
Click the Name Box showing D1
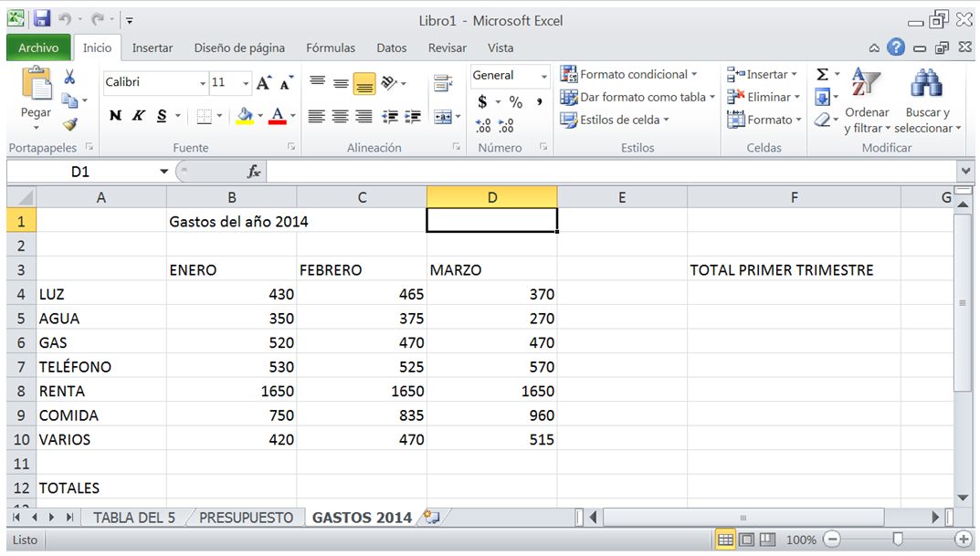point(80,171)
